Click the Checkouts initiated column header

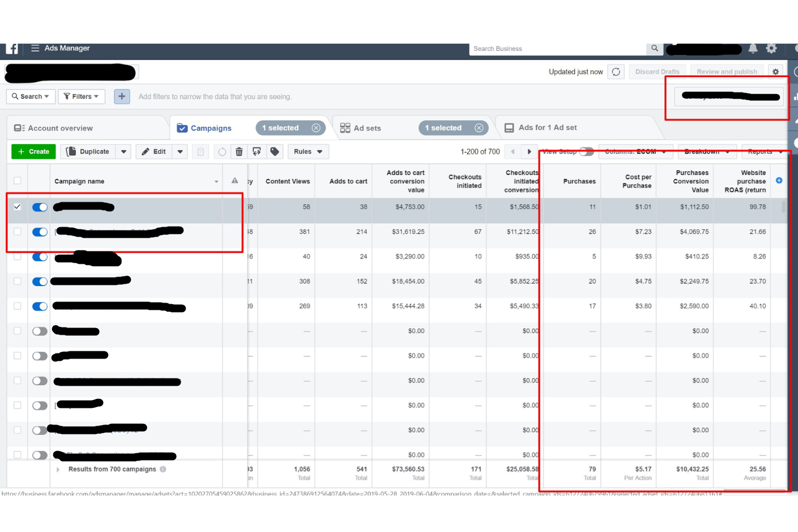(464, 181)
